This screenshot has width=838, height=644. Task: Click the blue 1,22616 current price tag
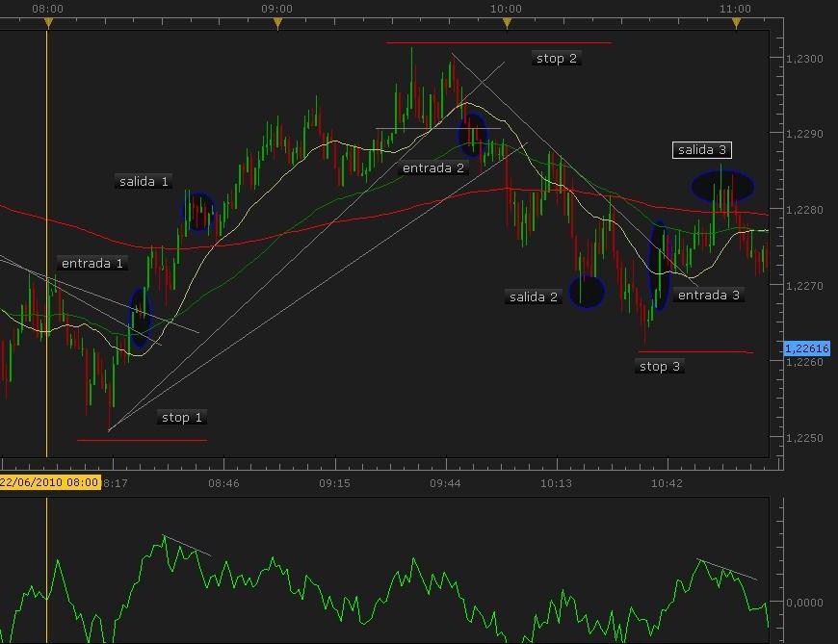click(806, 348)
